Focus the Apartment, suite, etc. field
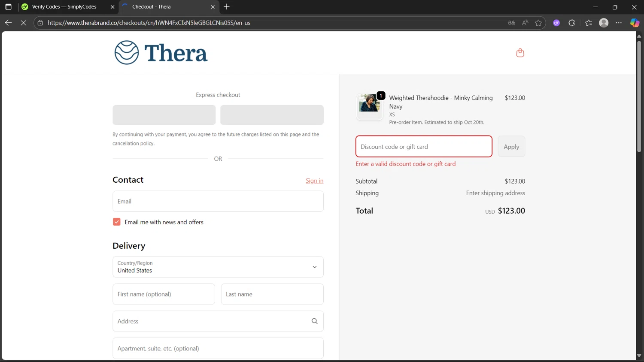Image resolution: width=644 pixels, height=362 pixels. coord(218,348)
